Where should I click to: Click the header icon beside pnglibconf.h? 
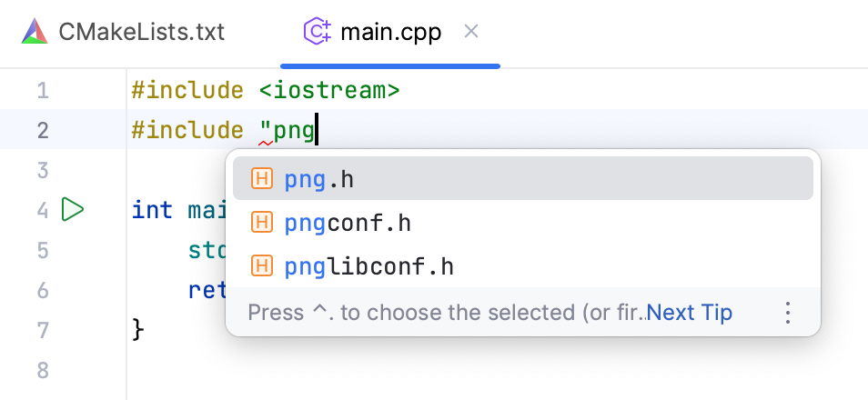click(x=262, y=266)
